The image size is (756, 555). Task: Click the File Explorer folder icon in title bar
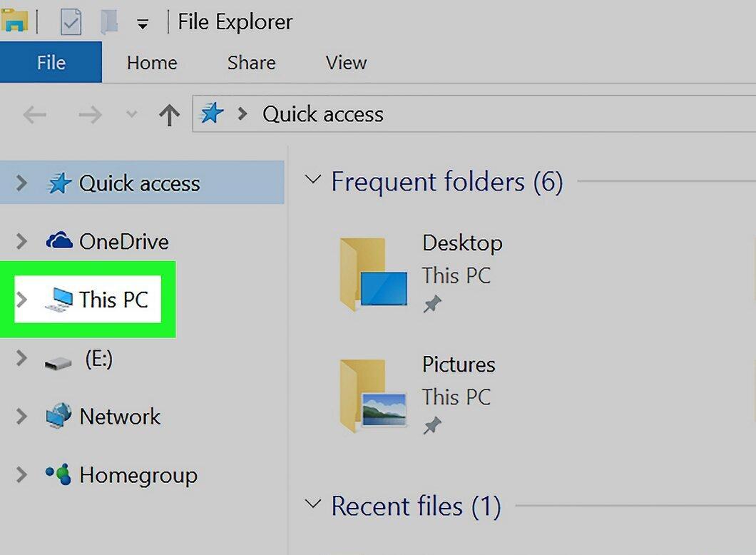click(x=14, y=21)
